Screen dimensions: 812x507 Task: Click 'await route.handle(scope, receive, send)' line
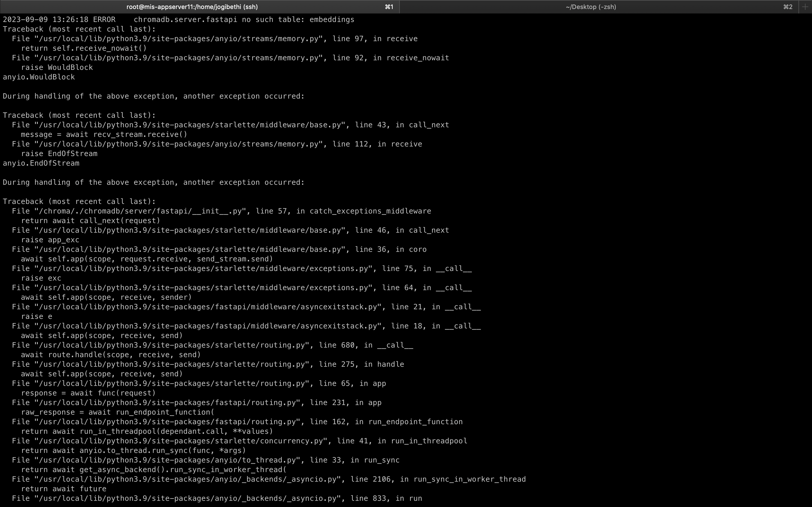(x=111, y=355)
